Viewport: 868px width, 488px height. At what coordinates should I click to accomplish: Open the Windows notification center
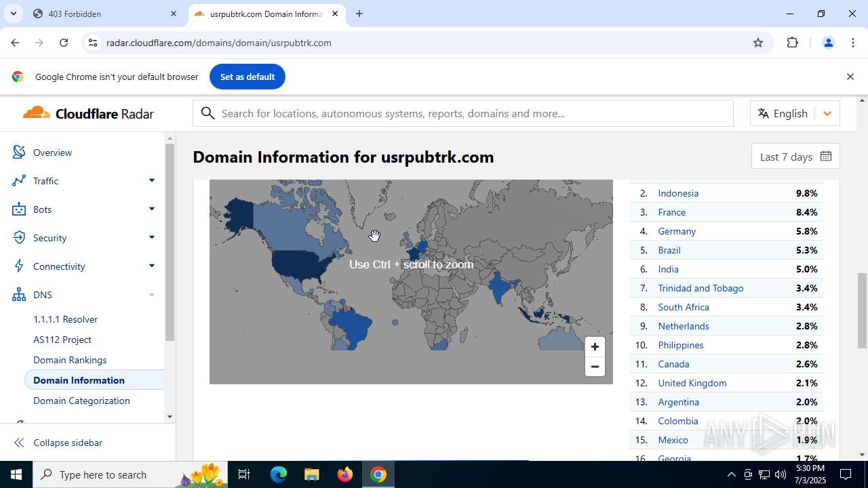(846, 474)
